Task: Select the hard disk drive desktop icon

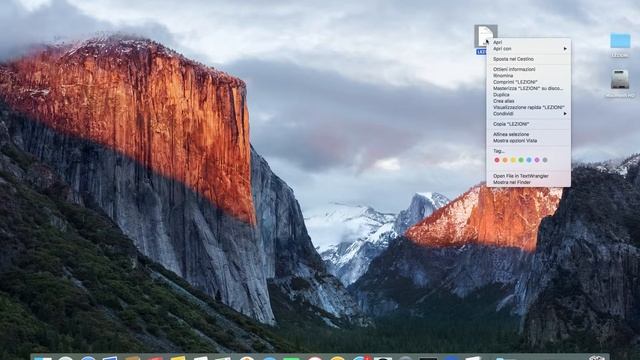Action: 620,79
